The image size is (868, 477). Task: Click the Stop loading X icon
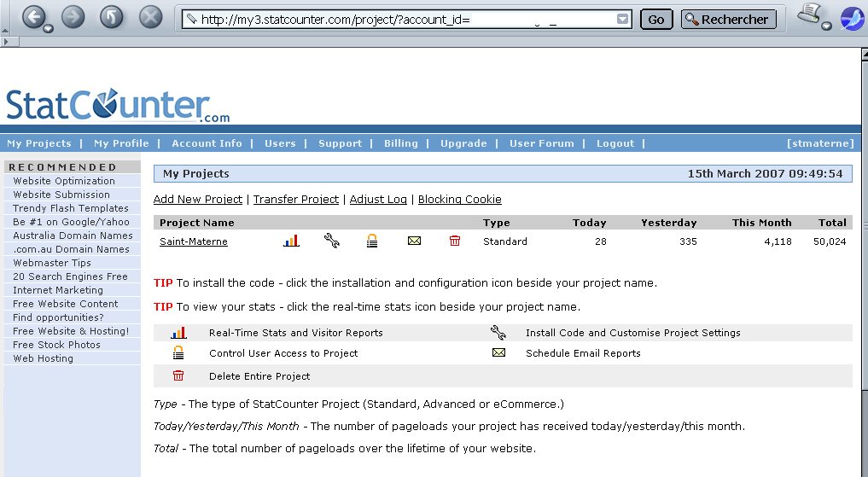pyautogui.click(x=150, y=17)
